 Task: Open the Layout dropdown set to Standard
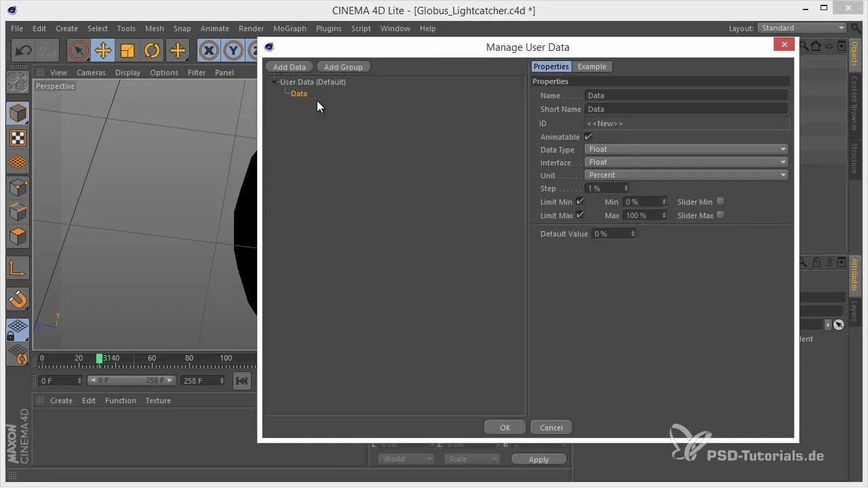pyautogui.click(x=802, y=28)
